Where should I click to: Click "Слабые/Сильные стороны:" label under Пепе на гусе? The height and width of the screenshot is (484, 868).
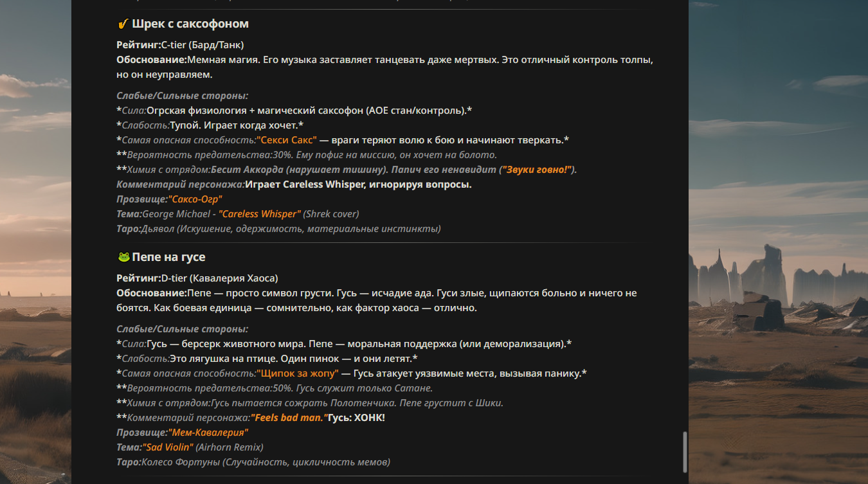182,329
